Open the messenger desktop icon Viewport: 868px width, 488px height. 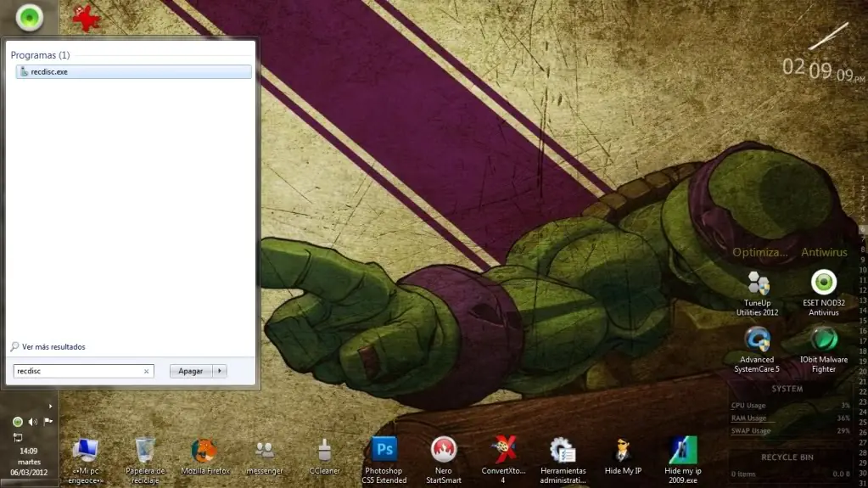click(x=265, y=457)
